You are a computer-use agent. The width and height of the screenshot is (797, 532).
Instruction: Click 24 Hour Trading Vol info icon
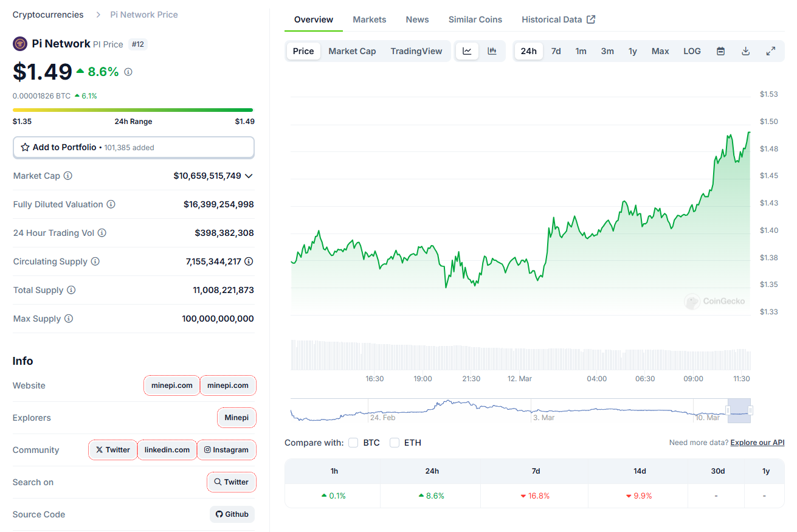(x=102, y=233)
